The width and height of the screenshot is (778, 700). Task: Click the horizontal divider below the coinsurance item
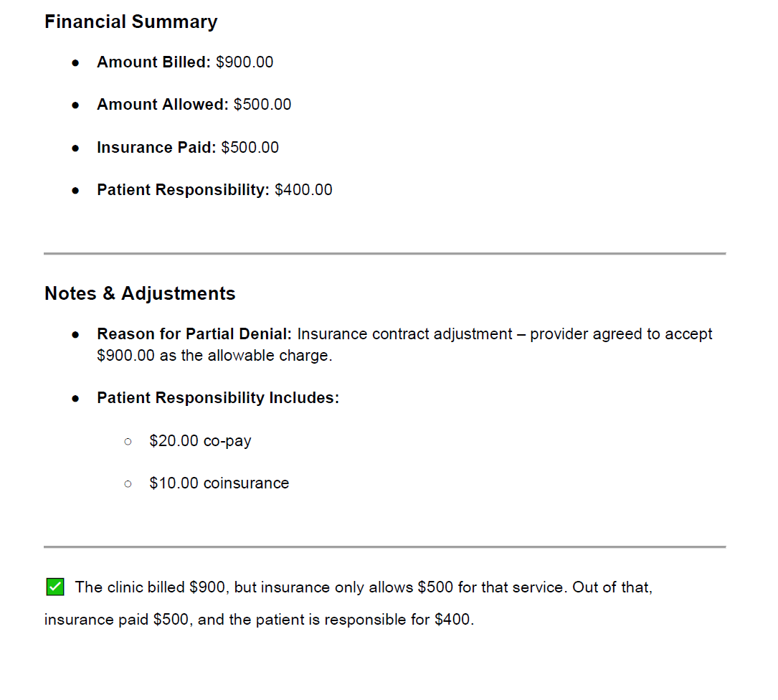click(x=384, y=547)
